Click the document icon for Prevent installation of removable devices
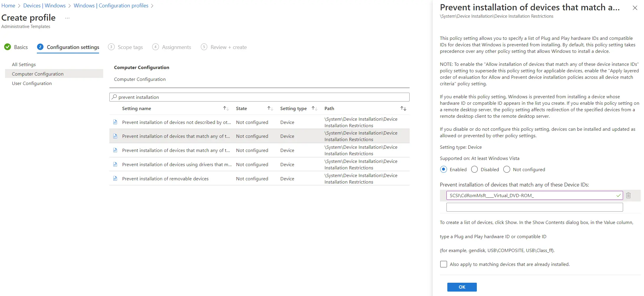 click(x=115, y=179)
